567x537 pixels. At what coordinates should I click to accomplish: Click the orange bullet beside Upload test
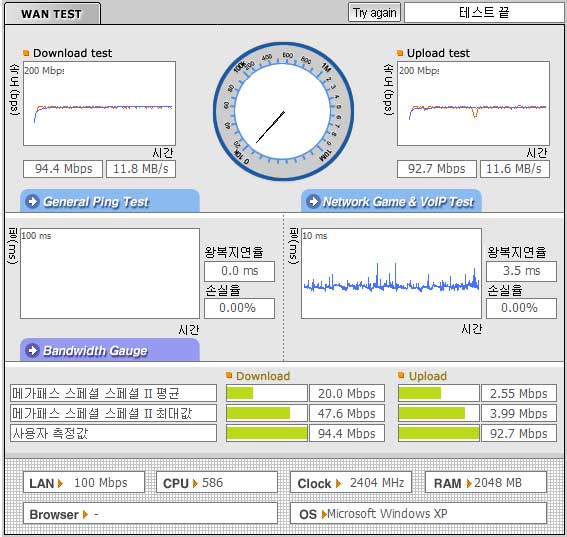coord(400,53)
